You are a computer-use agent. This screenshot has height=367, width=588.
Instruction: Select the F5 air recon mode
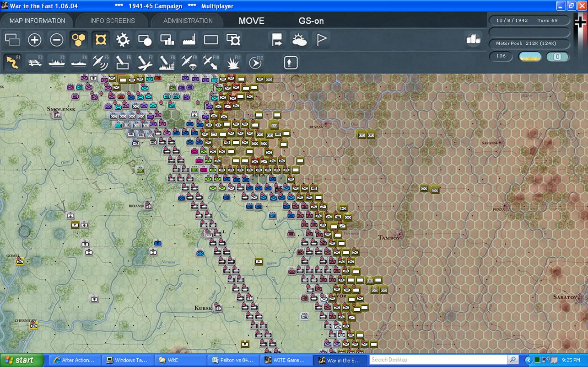pos(101,62)
